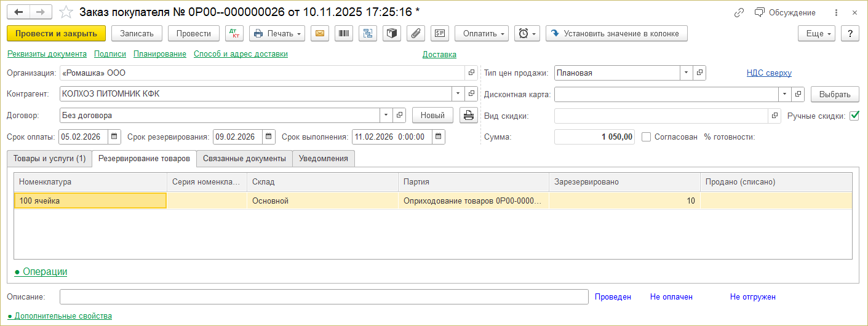Image resolution: width=868 pixels, height=326 pixels.
Task: Go back with the left arrow button
Action: 18,12
